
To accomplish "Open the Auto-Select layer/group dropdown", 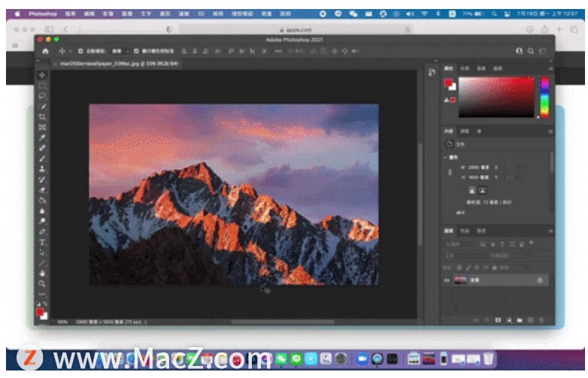I will (x=120, y=51).
